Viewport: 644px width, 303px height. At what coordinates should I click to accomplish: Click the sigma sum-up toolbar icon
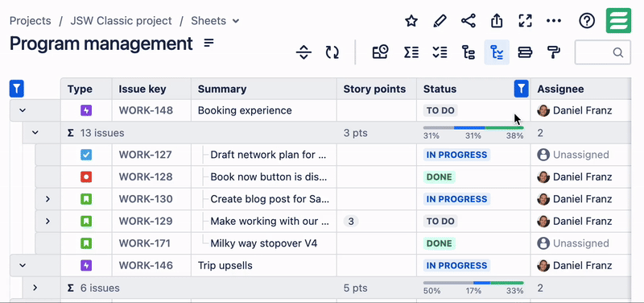[411, 52]
